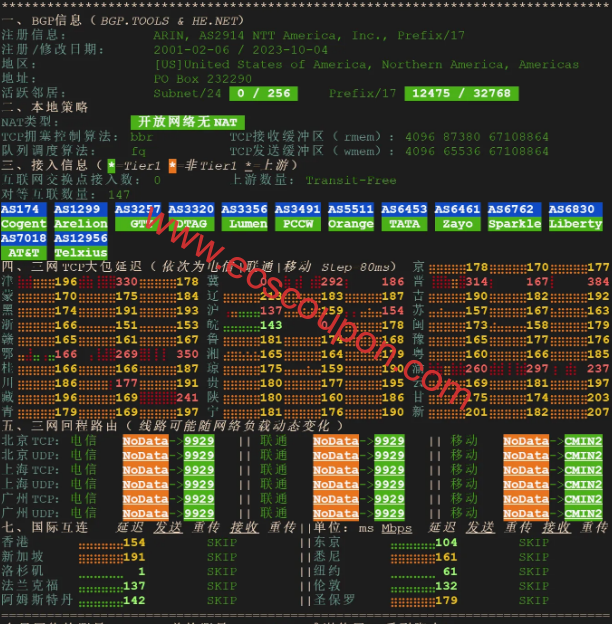Click the 圣保罗 latency value 179
Viewport: 612px width, 624px height.
[x=446, y=601]
